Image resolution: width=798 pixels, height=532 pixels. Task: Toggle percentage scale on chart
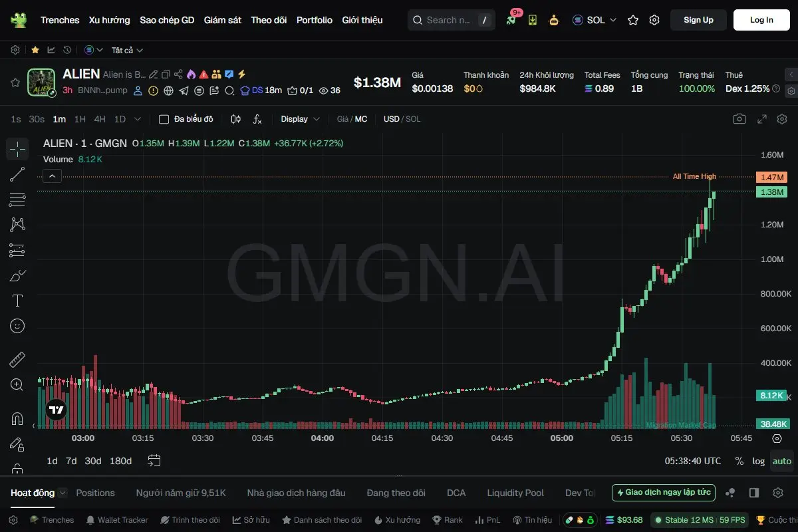pyautogui.click(x=739, y=461)
